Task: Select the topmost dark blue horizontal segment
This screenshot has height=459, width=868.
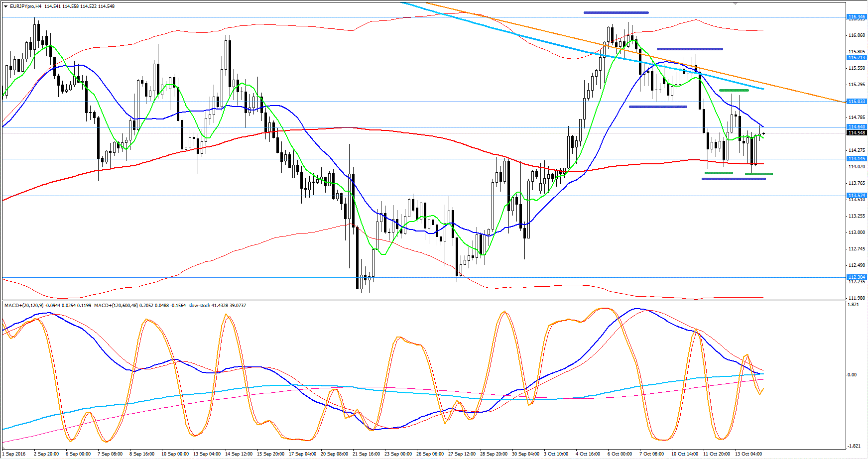Action: (x=616, y=12)
